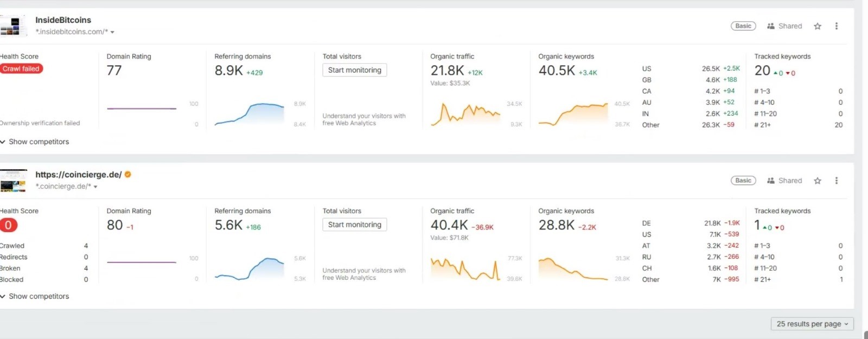The height and width of the screenshot is (339, 868).
Task: Click Organic traffic 40.4K value
Action: coord(449,225)
